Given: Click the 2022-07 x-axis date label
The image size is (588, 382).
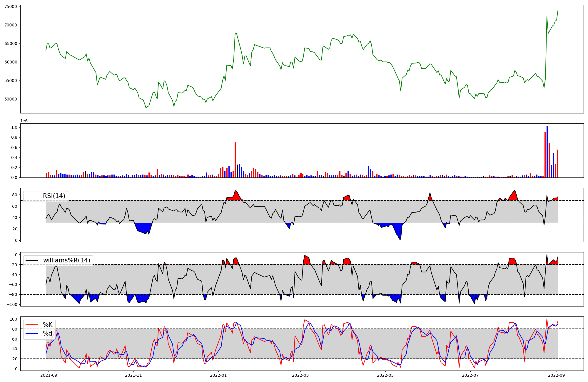Looking at the screenshot, I should [470, 375].
